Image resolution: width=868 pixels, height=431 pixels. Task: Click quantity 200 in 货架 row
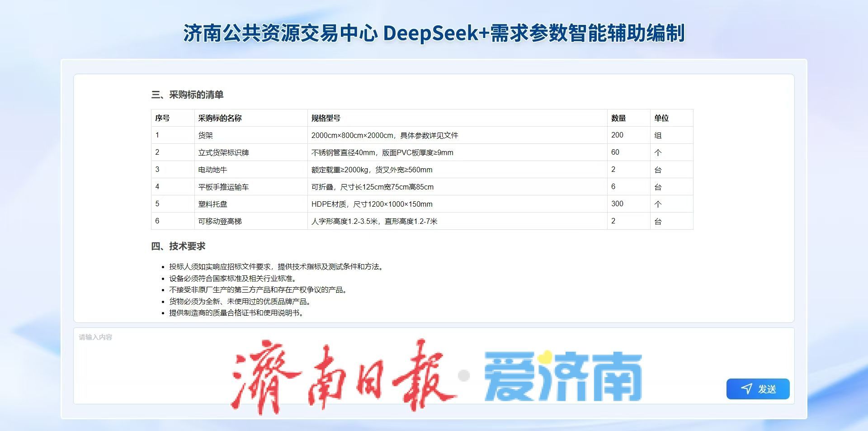617,135
